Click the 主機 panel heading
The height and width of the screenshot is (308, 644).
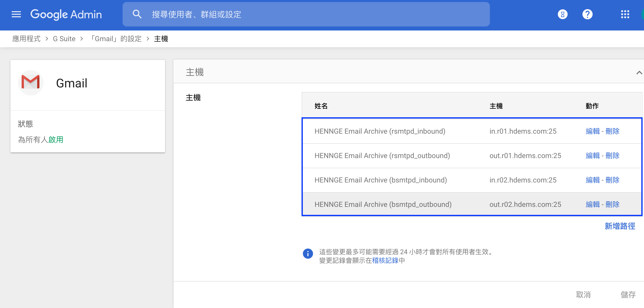(195, 72)
